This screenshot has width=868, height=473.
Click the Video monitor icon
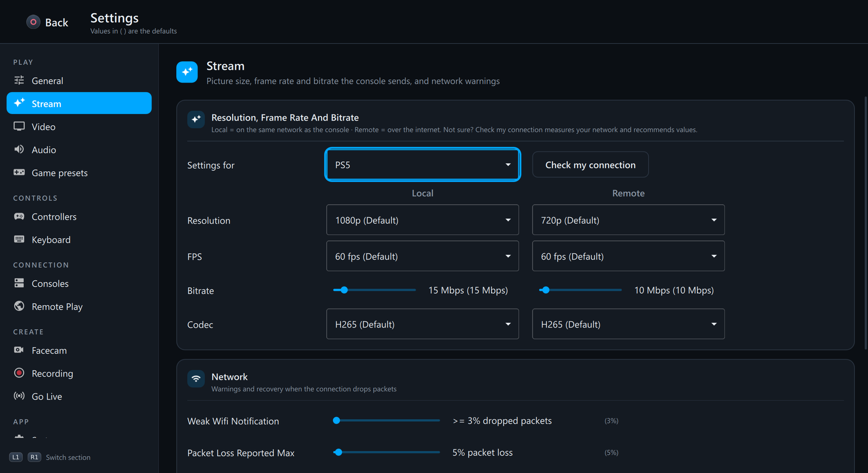click(x=19, y=127)
